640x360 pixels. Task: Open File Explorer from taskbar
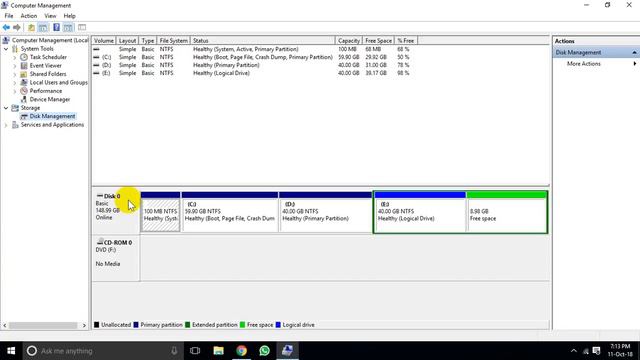(218, 351)
